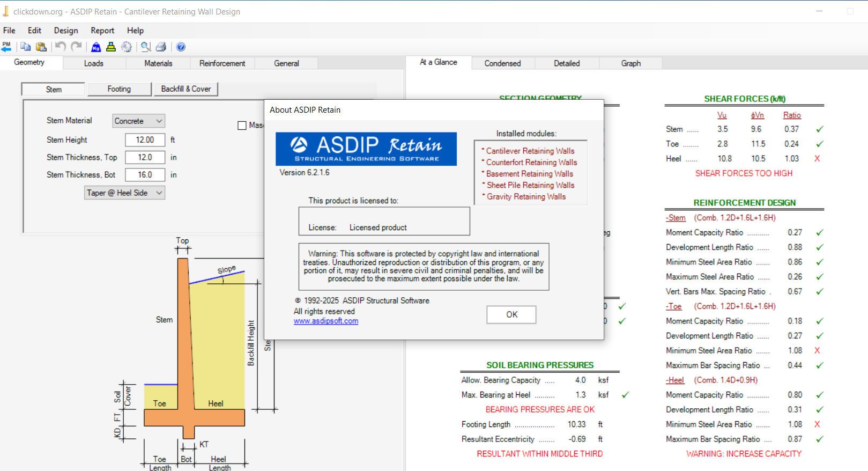
Task: Click the Redo arrow icon
Action: [77, 47]
